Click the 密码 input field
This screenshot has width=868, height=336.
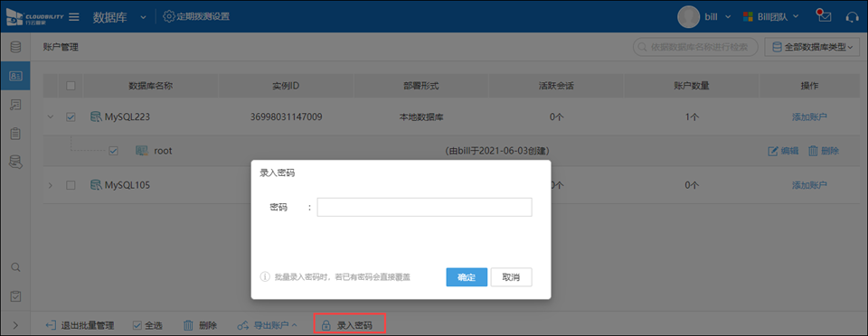coord(424,207)
